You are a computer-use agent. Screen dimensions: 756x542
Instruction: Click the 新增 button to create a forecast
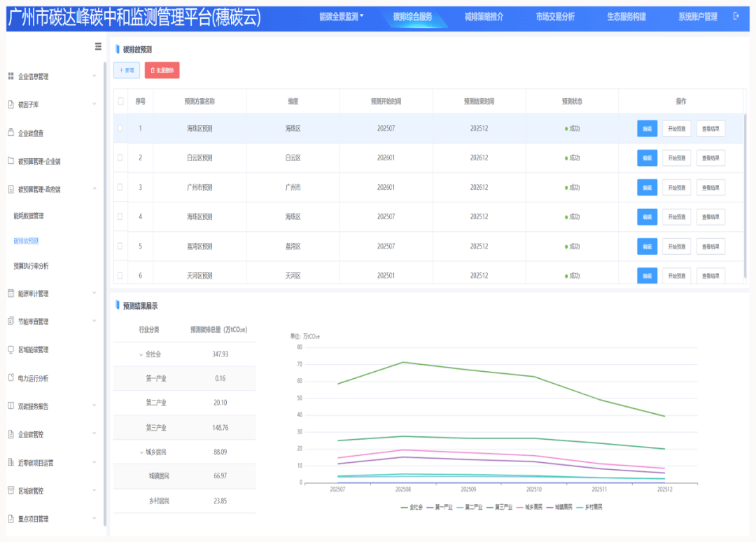(126, 70)
